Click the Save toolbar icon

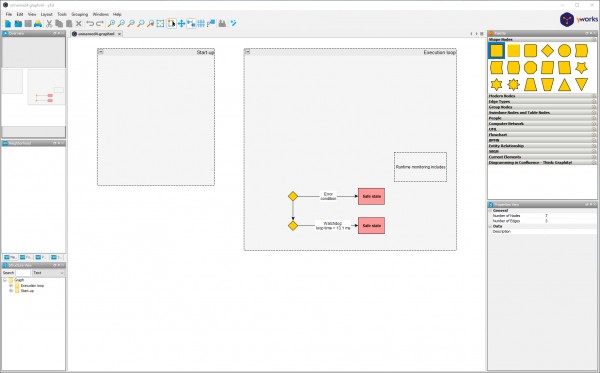point(28,24)
